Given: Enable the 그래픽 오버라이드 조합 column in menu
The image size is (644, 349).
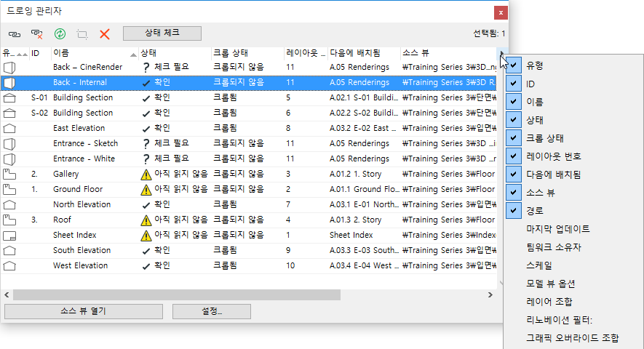Looking at the screenshot, I should (x=573, y=338).
